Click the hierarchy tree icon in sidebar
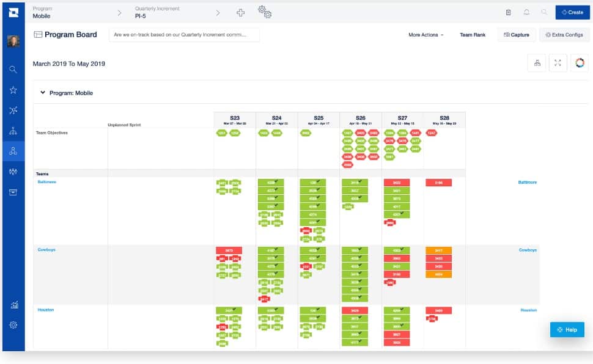This screenshot has height=364, width=593. click(x=13, y=130)
